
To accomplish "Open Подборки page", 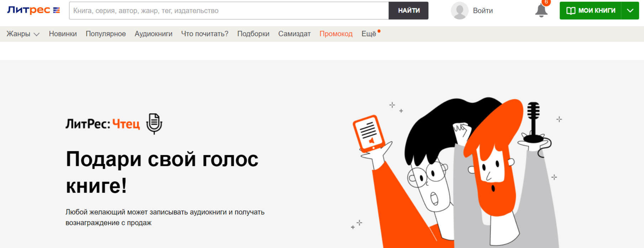I will click(253, 34).
